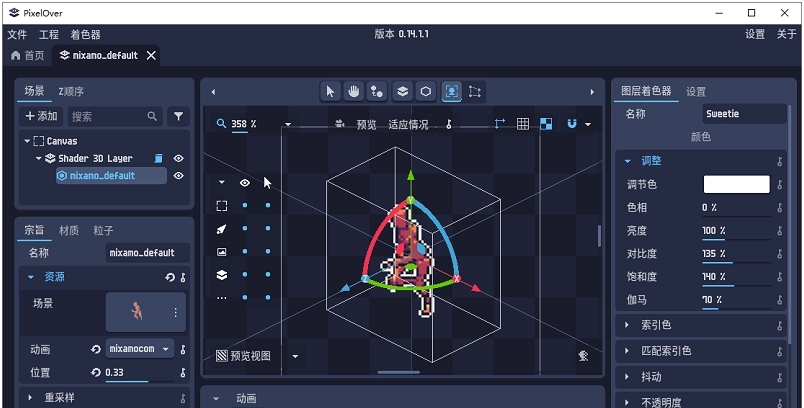The height and width of the screenshot is (408, 804).
Task: Click the filter funnel icon in scene panel
Action: [x=178, y=117]
